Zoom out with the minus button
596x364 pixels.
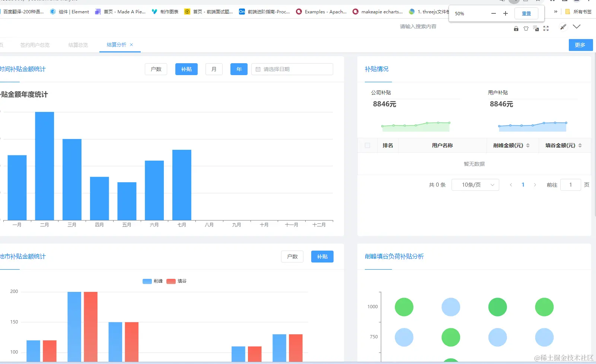(x=494, y=13)
